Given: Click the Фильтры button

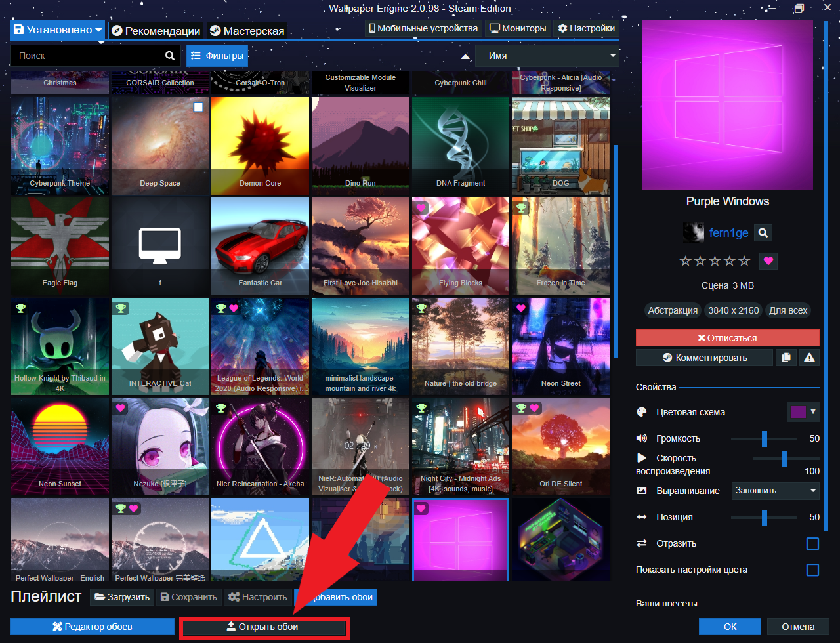Looking at the screenshot, I should [x=217, y=56].
